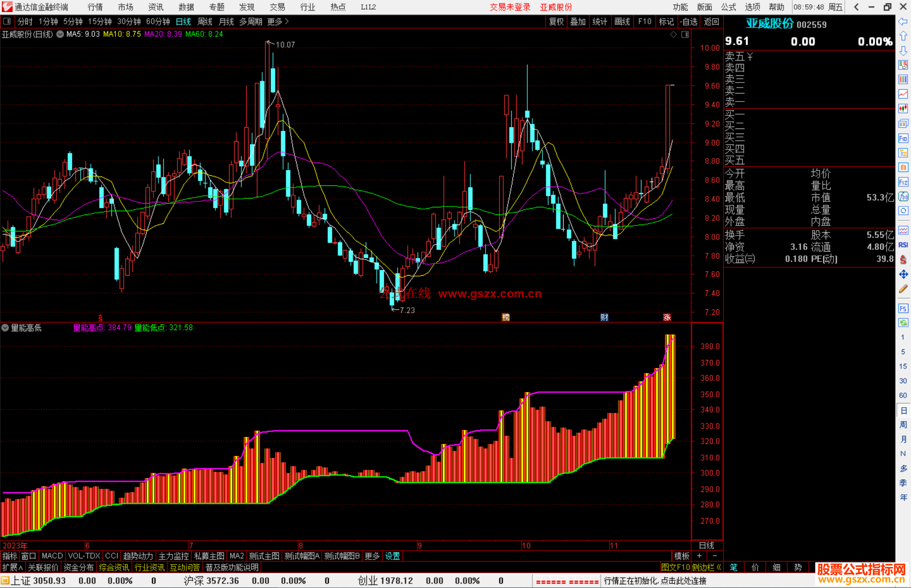Select the pencil drawing tool icon
Viewport: 911px width, 588px height.
[x=903, y=289]
